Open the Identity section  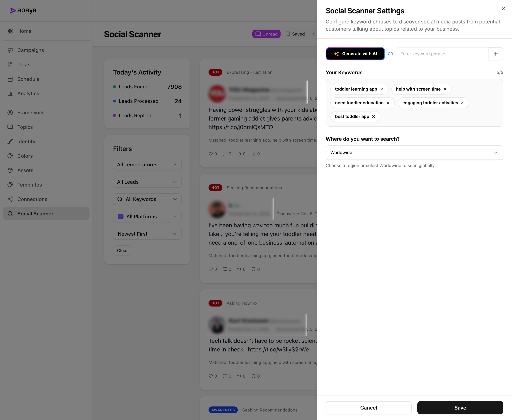tap(26, 141)
